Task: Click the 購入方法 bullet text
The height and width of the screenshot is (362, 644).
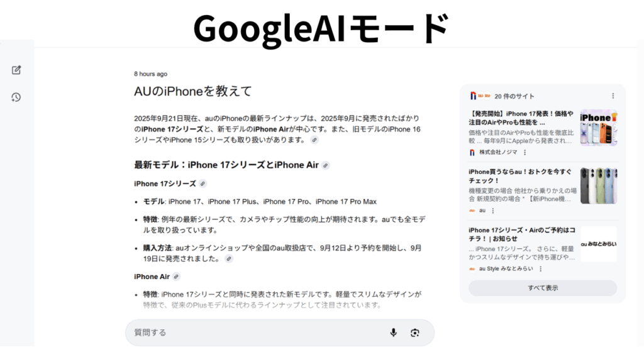Action: click(x=282, y=253)
